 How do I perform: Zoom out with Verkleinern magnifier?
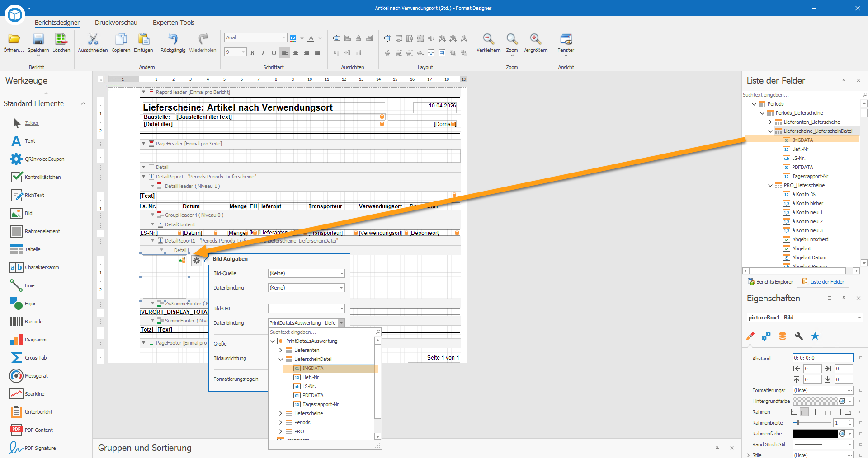click(x=488, y=43)
